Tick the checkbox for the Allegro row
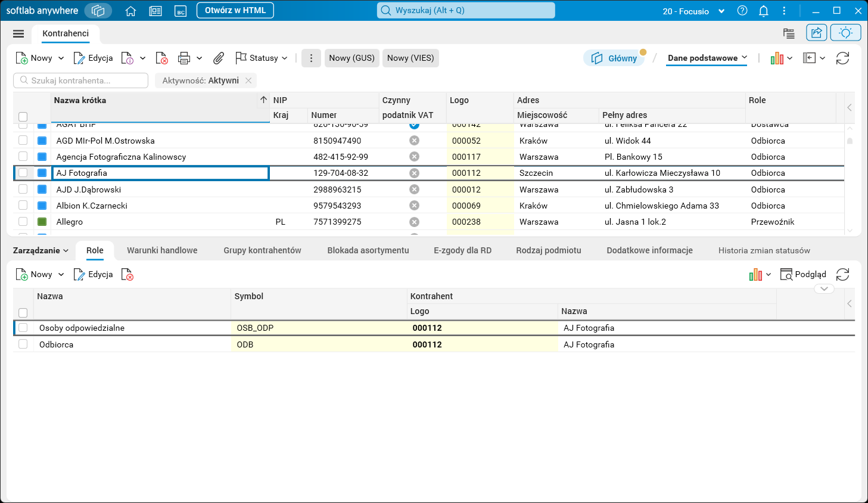Image resolution: width=868 pixels, height=503 pixels. [x=23, y=222]
